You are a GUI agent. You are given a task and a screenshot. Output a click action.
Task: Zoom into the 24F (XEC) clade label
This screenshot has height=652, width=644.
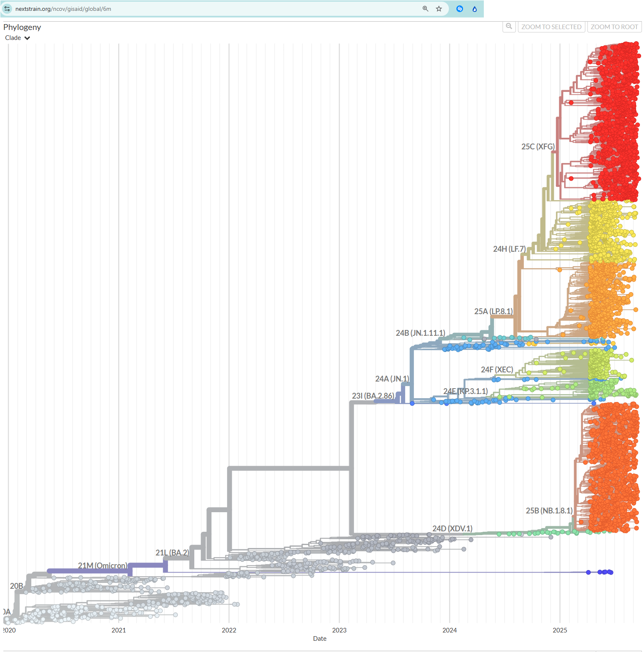[x=497, y=370]
